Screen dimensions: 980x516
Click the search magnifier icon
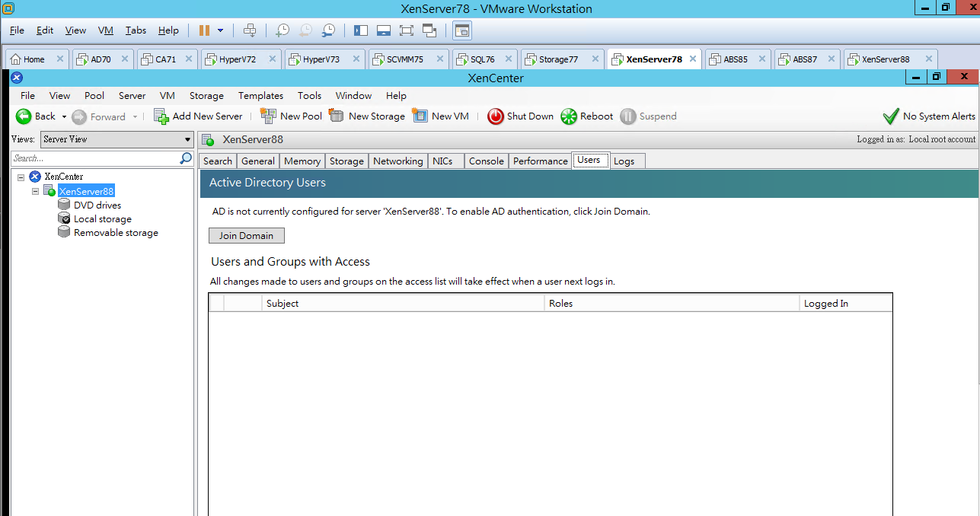coord(186,158)
